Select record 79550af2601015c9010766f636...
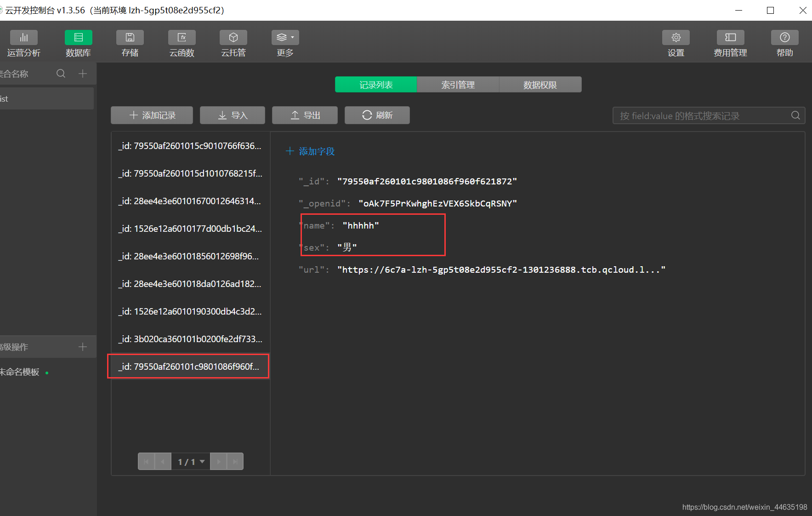 pos(190,146)
